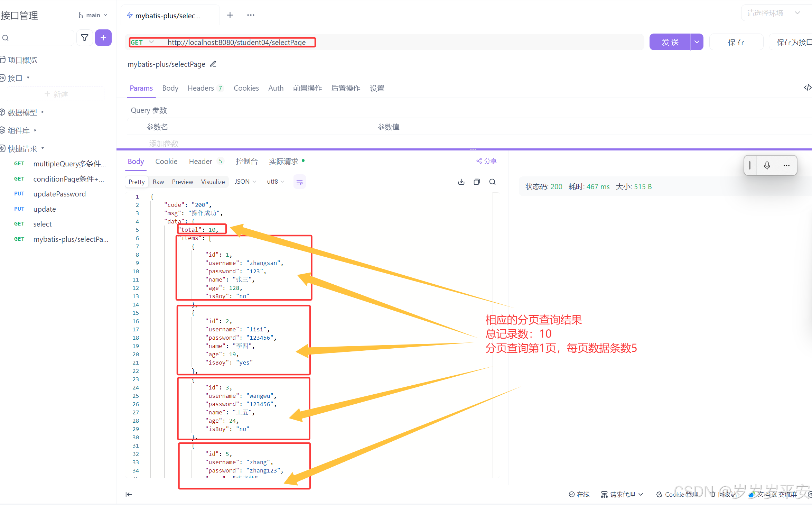Viewport: 812px width, 505px height.
Task: Click the edit pencil next to request name
Action: click(x=213, y=64)
